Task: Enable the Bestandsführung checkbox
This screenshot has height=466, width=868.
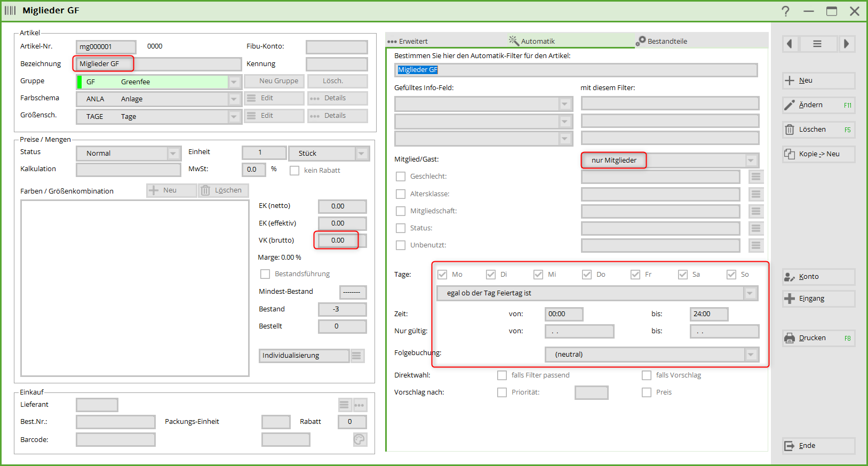Action: tap(265, 274)
